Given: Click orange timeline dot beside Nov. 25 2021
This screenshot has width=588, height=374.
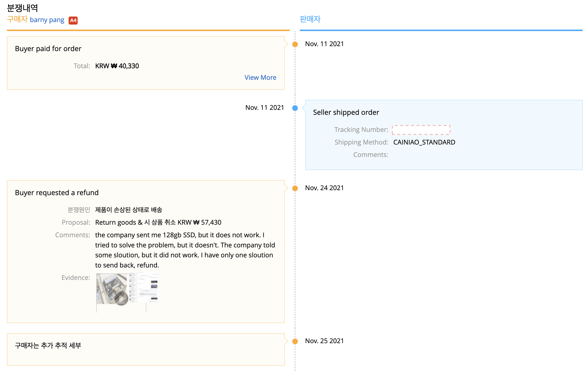Looking at the screenshot, I should tap(295, 341).
